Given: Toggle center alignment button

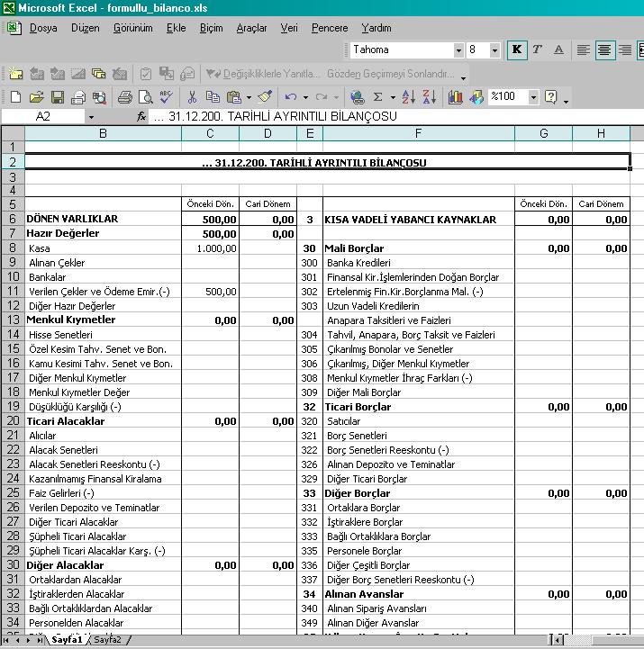Looking at the screenshot, I should click(x=604, y=50).
